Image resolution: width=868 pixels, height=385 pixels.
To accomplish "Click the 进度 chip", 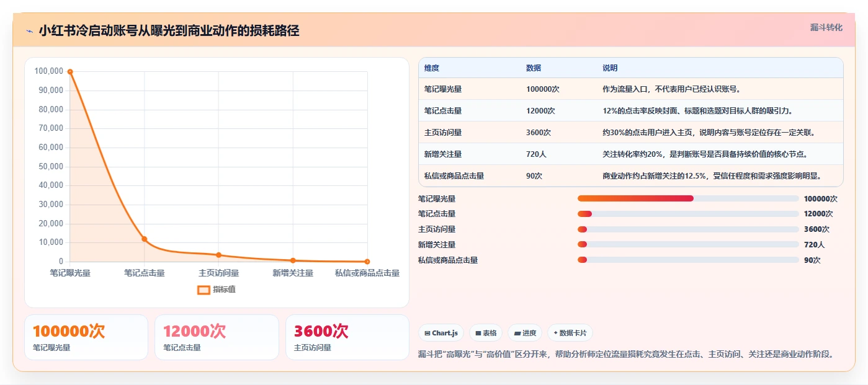I will pos(525,333).
